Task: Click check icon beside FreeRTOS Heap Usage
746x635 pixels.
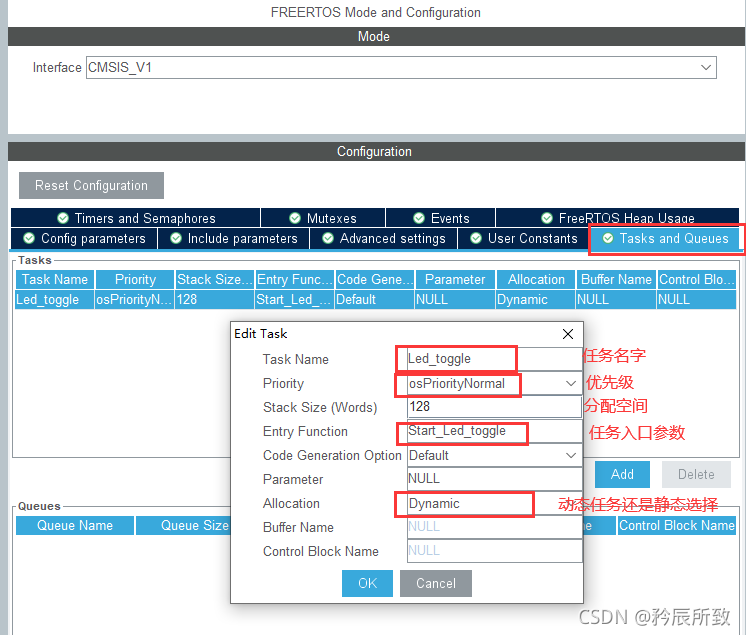Action: [547, 218]
